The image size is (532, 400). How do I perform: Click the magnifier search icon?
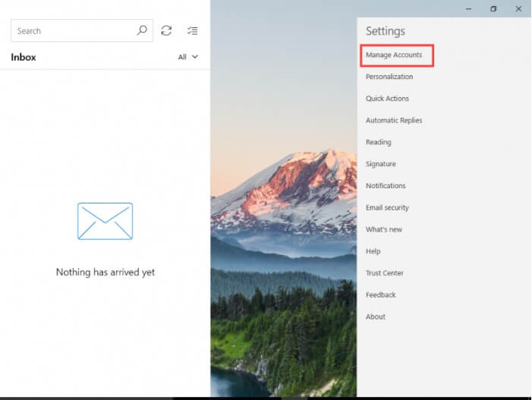142,30
